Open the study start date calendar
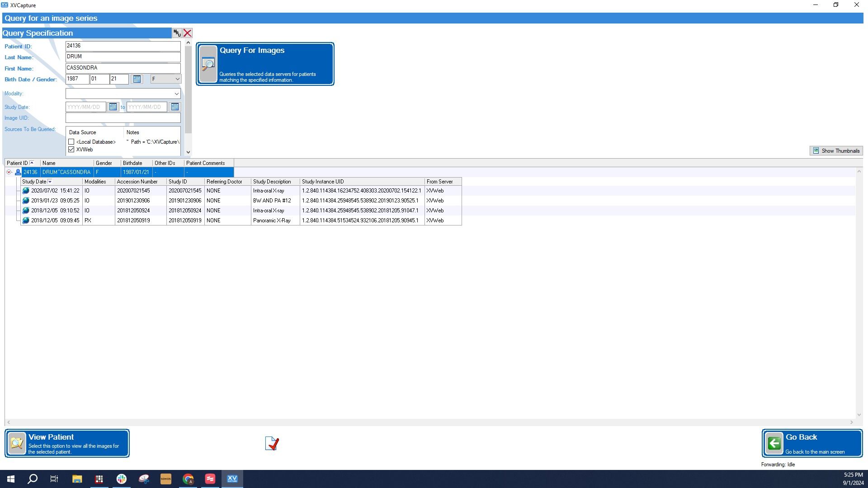 tap(113, 107)
